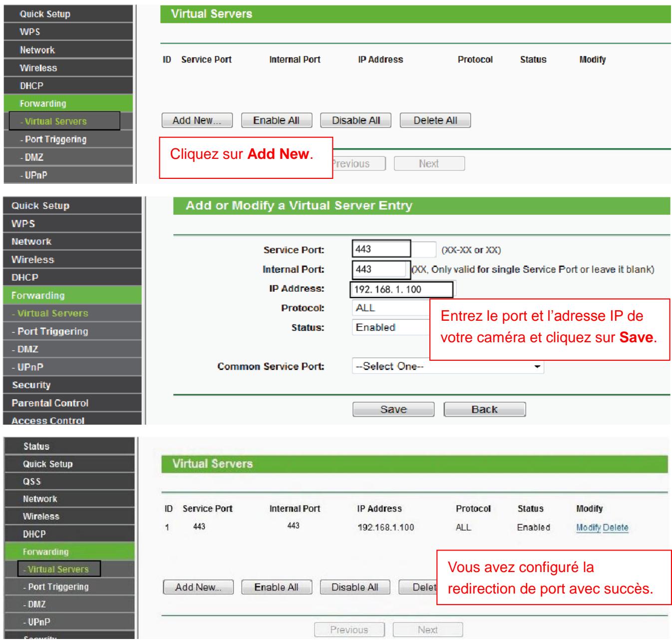Open Network in the middle screenshot sidebar
672x642 pixels.
(72, 242)
